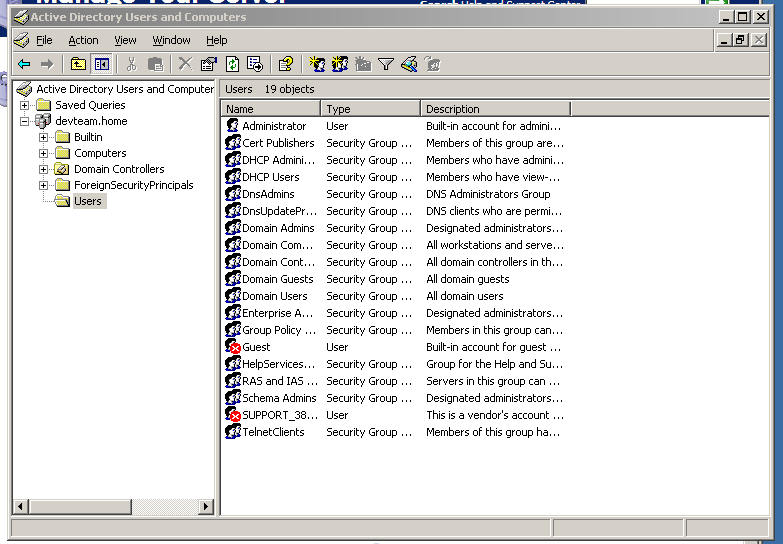
Task: Open filter options with the funnel icon
Action: [385, 64]
